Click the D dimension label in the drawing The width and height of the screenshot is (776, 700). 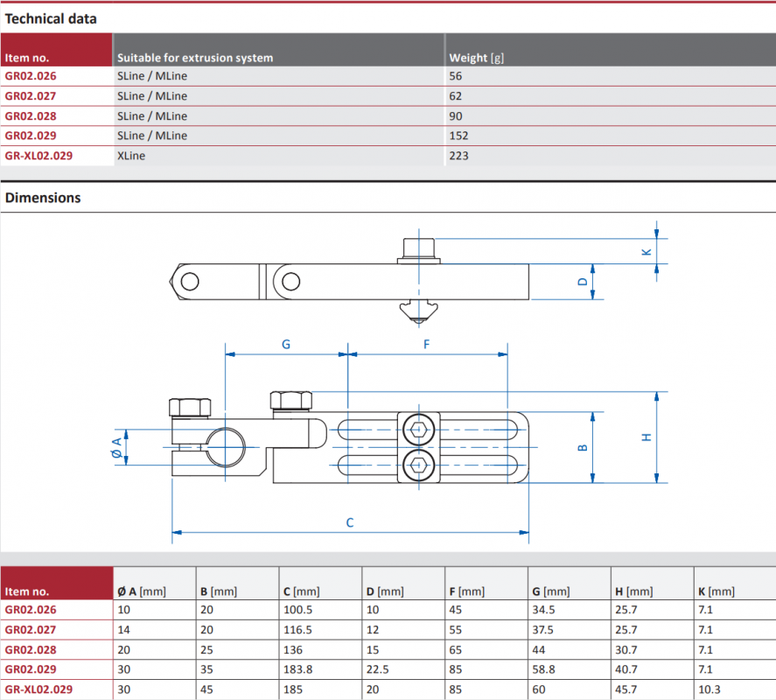(x=583, y=282)
